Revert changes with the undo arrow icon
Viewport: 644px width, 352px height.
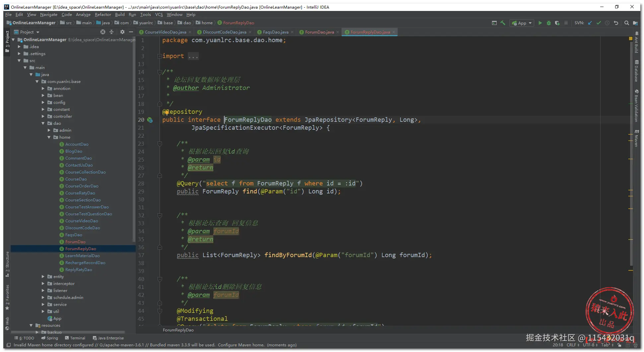(616, 23)
